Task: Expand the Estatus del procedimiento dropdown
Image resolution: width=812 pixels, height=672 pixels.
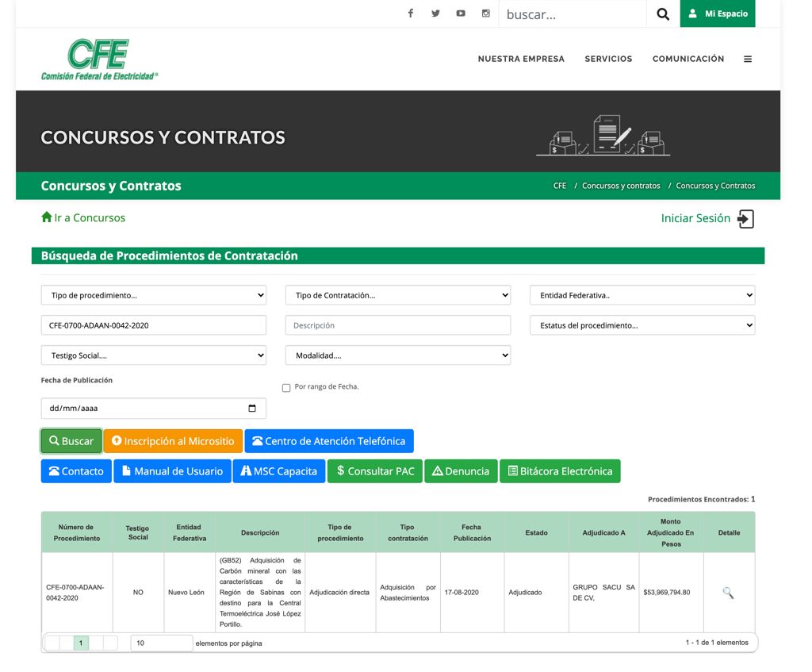Action: (x=642, y=325)
